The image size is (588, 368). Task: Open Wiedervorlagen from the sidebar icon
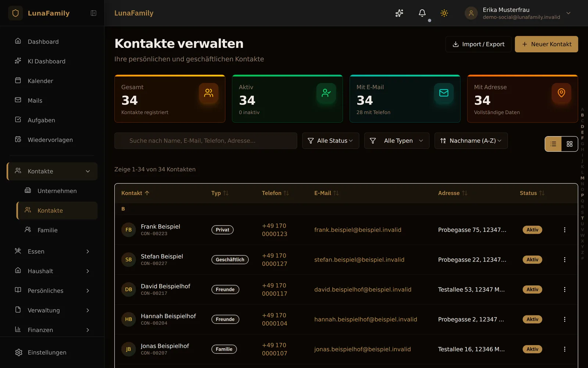[x=18, y=139]
